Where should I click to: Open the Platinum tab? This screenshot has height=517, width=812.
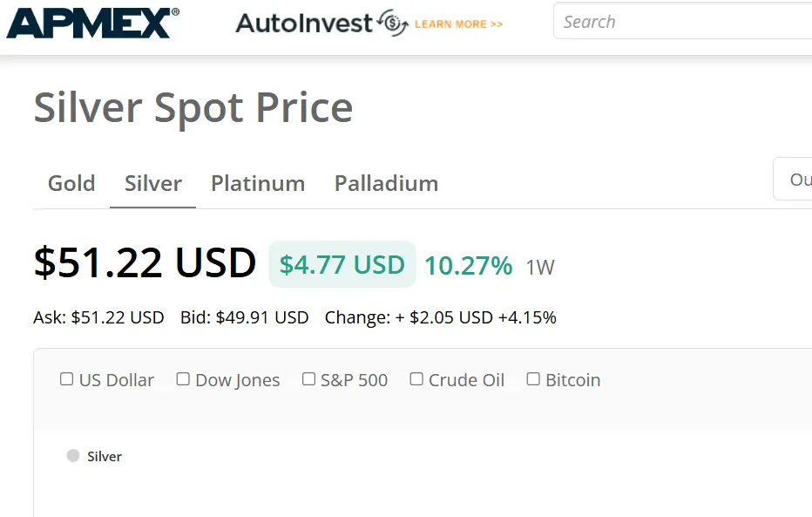tap(258, 183)
